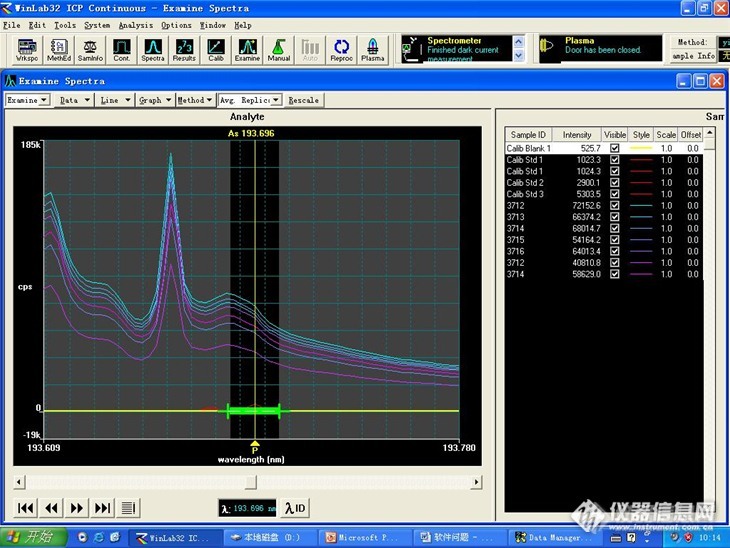Click the Rescale button
Viewport: 730px width, 548px height.
304,100
